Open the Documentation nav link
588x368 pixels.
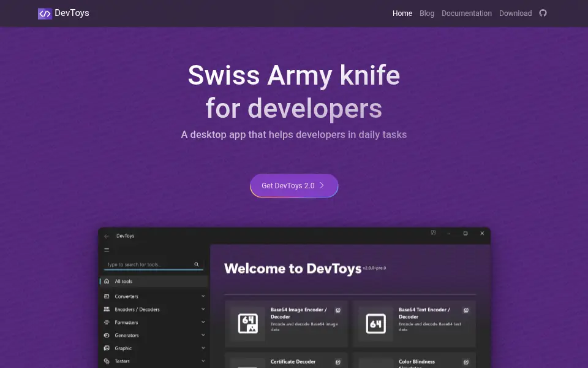tap(467, 13)
